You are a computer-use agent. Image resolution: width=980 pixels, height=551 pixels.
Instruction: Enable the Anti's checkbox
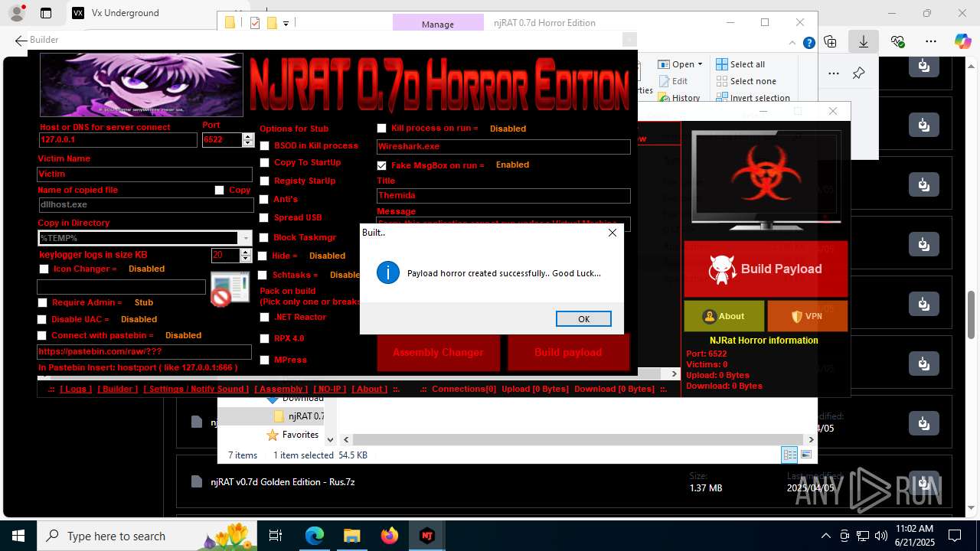coord(264,200)
